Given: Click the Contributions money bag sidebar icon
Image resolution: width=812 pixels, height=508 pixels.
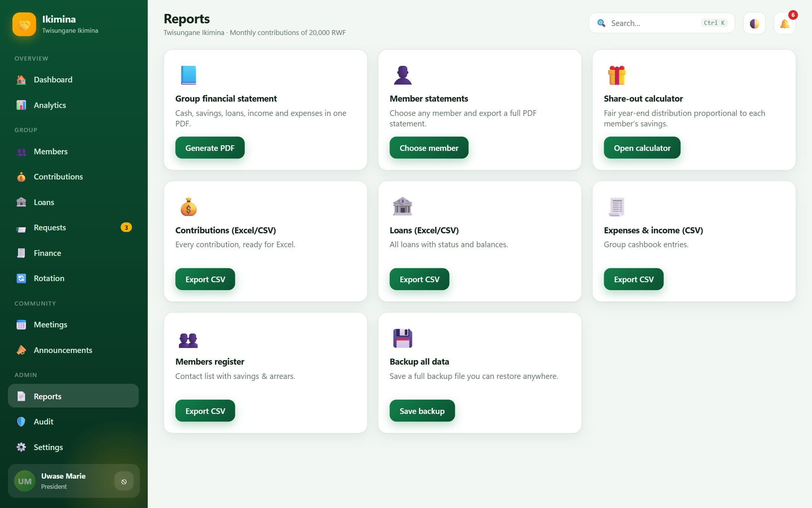Looking at the screenshot, I should tap(21, 177).
